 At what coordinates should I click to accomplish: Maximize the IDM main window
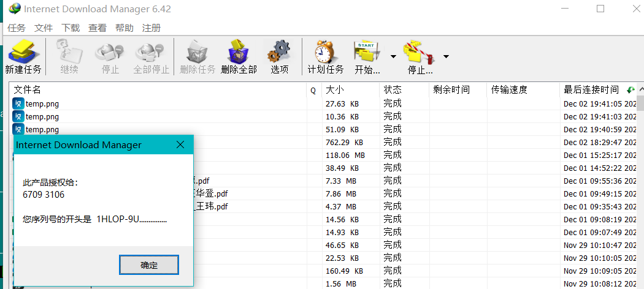(x=600, y=9)
